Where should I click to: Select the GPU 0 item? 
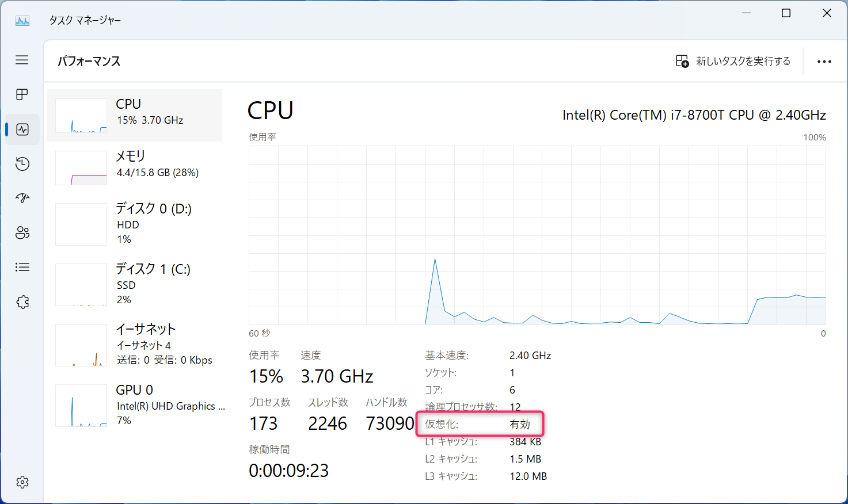point(134,404)
